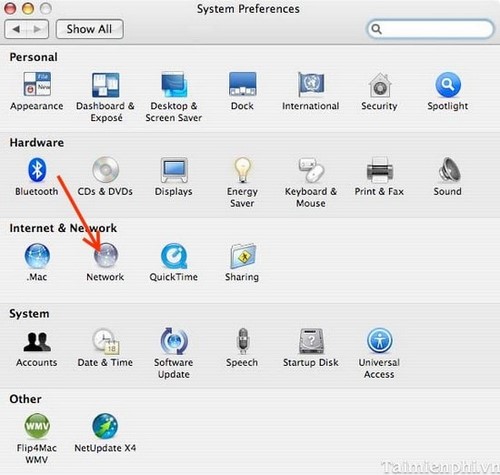Minimize the window with the yellow button
This screenshot has height=475, width=500.
click(x=28, y=8)
